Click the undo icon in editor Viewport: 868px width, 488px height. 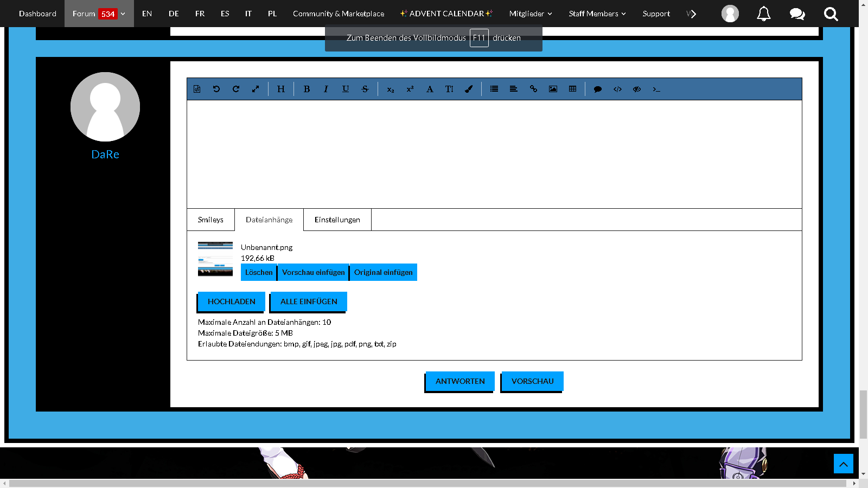(x=216, y=89)
